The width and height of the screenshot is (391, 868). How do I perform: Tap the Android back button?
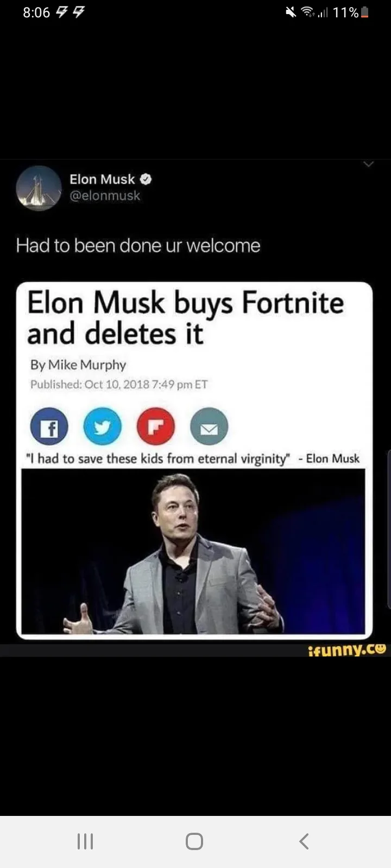click(304, 841)
